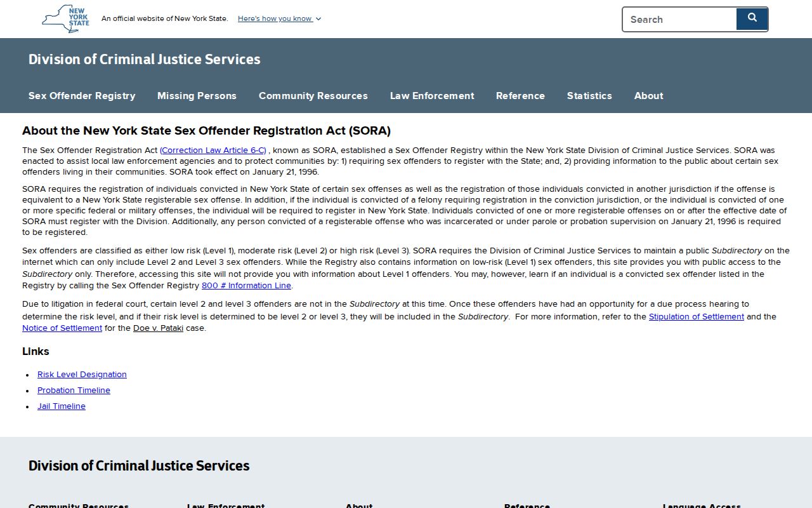Screen dimensions: 812x508
Task: Click the Links section heading
Action: [x=36, y=352]
